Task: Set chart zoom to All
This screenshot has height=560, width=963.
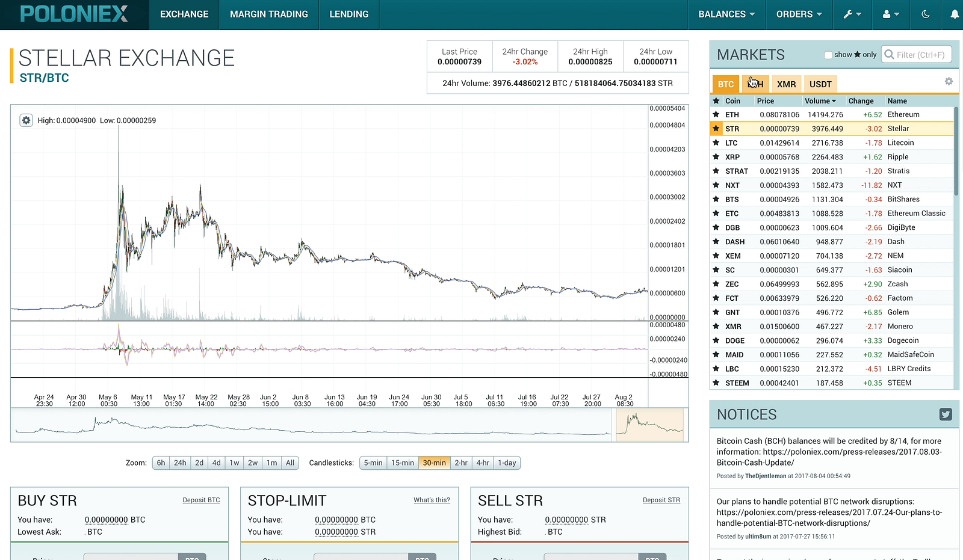Action: tap(290, 463)
